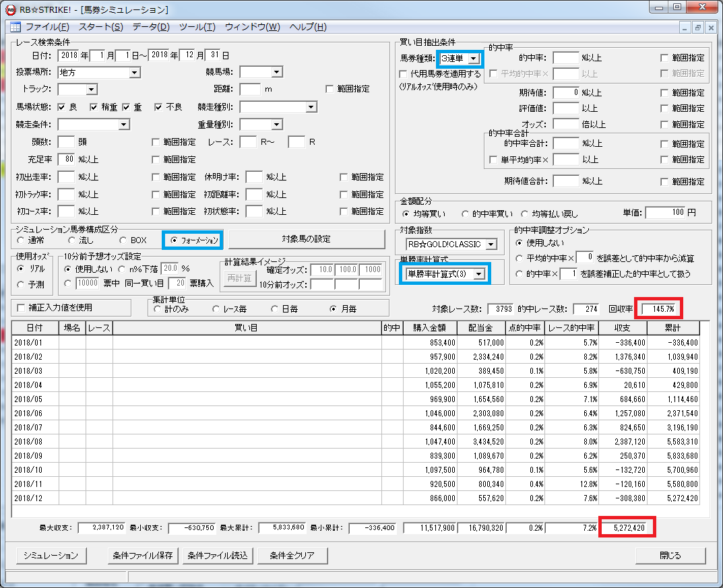This screenshot has height=588, width=723.
Task: Click the grid document icon in the menu bar
Action: pyautogui.click(x=15, y=27)
